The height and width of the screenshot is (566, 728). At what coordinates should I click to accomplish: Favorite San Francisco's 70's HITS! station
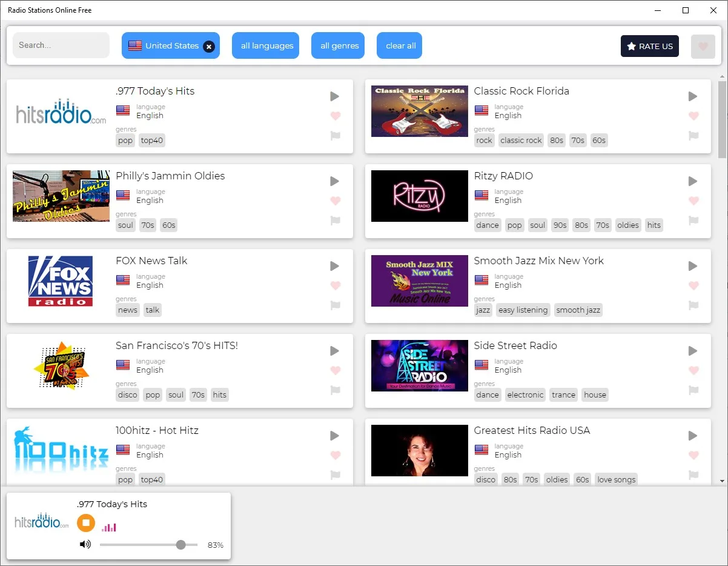point(336,370)
